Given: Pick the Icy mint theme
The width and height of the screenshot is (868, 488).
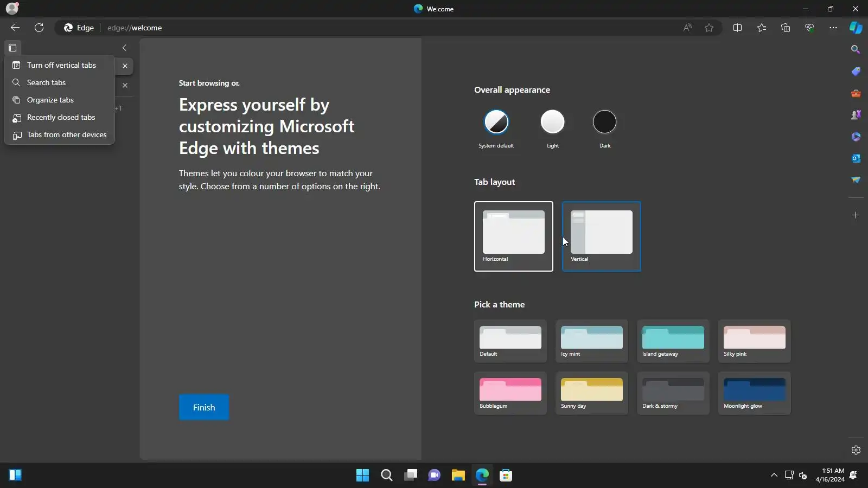Looking at the screenshot, I should 592,341.
